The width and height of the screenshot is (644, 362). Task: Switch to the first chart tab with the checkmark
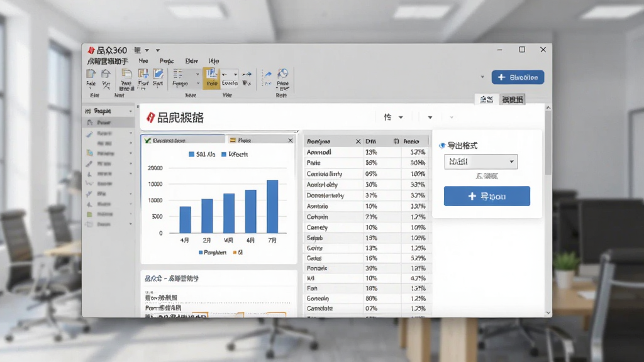(x=183, y=140)
